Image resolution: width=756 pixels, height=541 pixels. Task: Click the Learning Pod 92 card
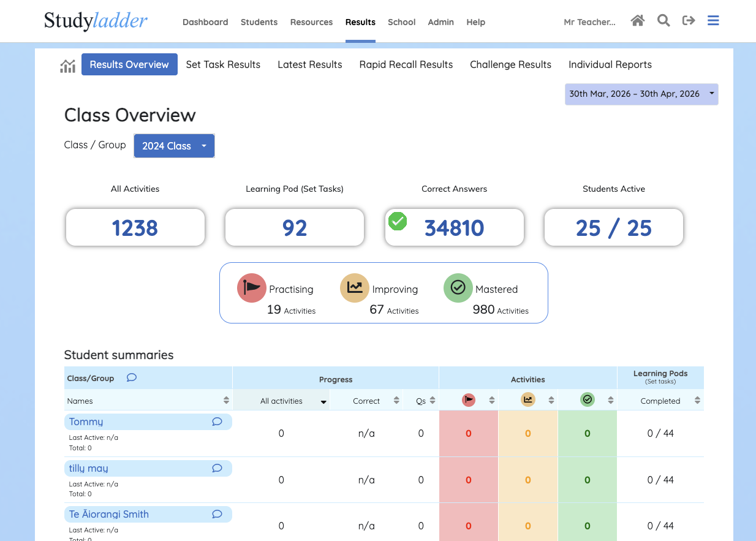point(295,227)
